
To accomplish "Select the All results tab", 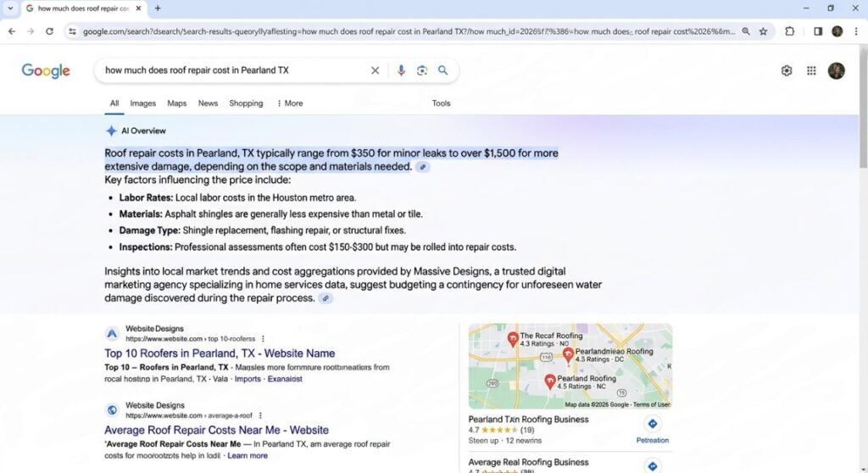I will (114, 103).
